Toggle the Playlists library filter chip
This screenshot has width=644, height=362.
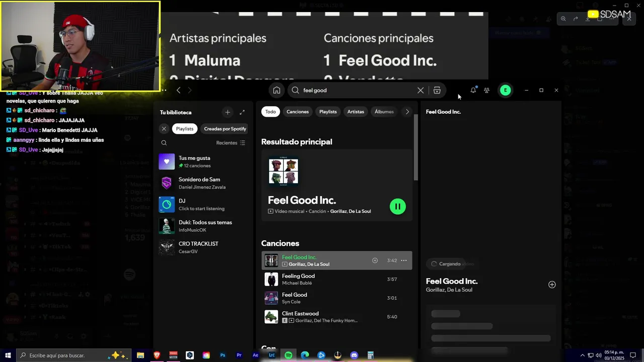185,129
